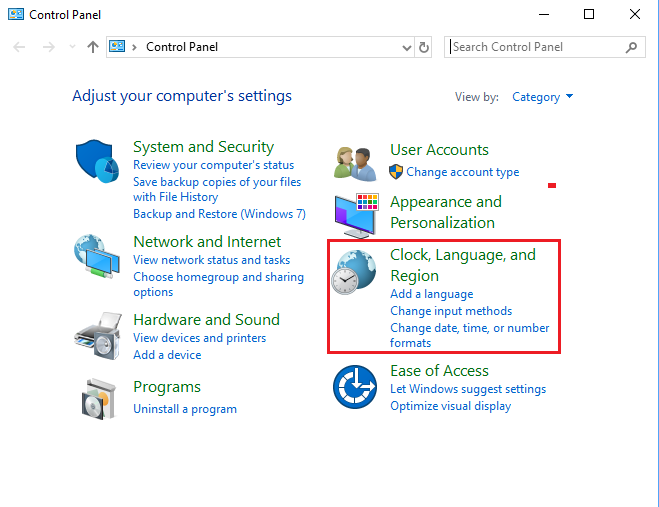659x507 pixels.
Task: Click the Control Panel breadcrumb in address bar
Action: click(181, 47)
